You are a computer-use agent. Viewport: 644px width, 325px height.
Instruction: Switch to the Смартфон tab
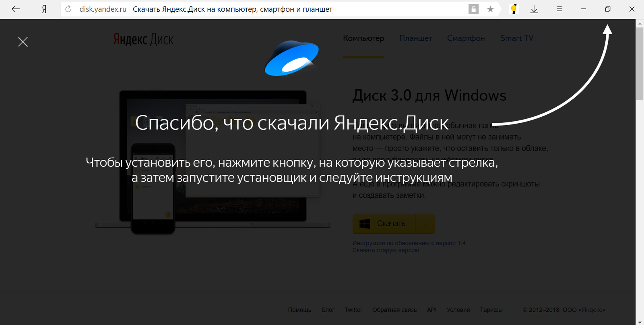coord(466,38)
